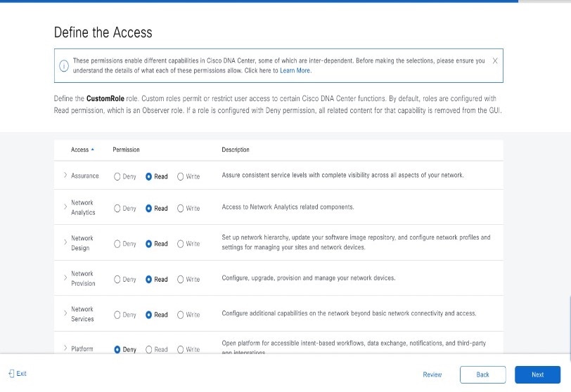This screenshot has width=571, height=392.
Task: Choose Write for Network Analytics
Action: click(180, 209)
